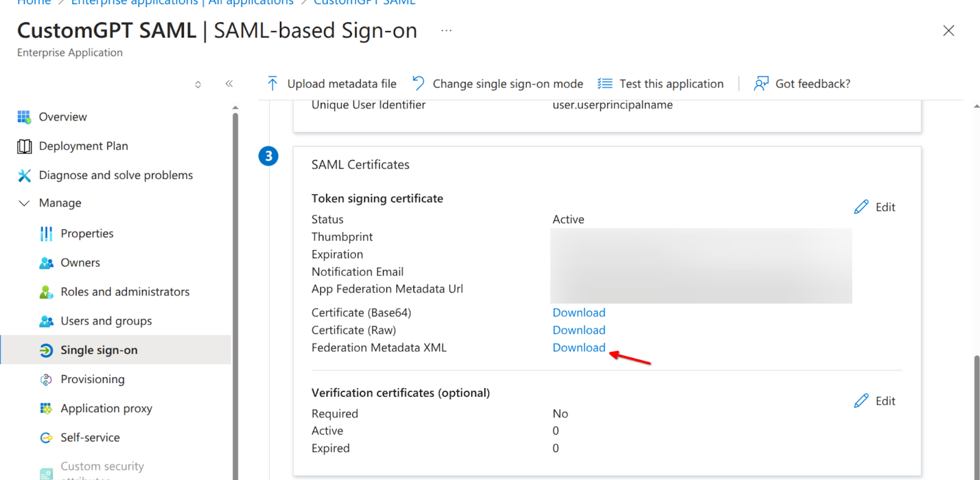Click 'App Federation Metadata Url' label
Screen dimensions: 980x480
387,289
